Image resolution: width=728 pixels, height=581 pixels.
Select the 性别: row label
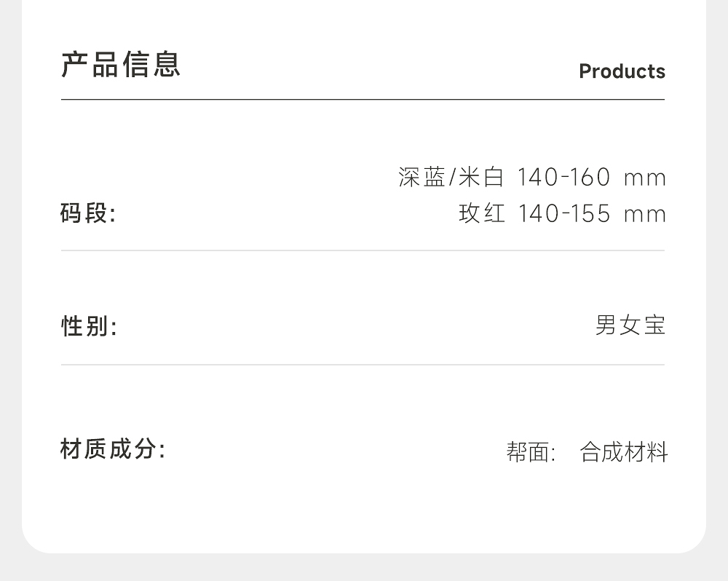click(89, 326)
